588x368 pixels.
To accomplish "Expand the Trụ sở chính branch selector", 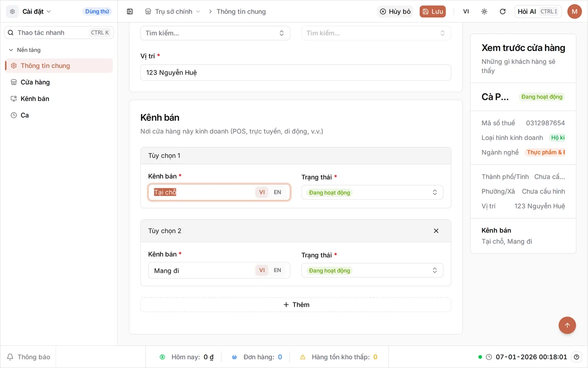I will tap(173, 11).
